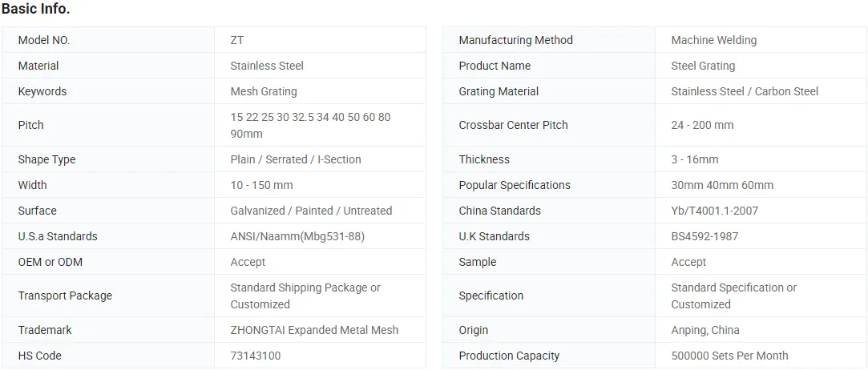Click the Crossbar Center Pitch label

tap(513, 125)
